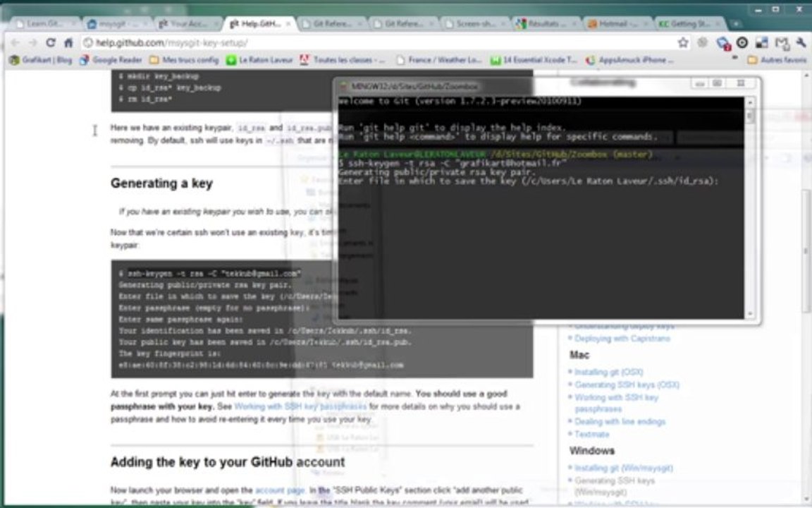The image size is (812, 508).
Task: Click the Mac sidebar heading
Action: coord(579,355)
